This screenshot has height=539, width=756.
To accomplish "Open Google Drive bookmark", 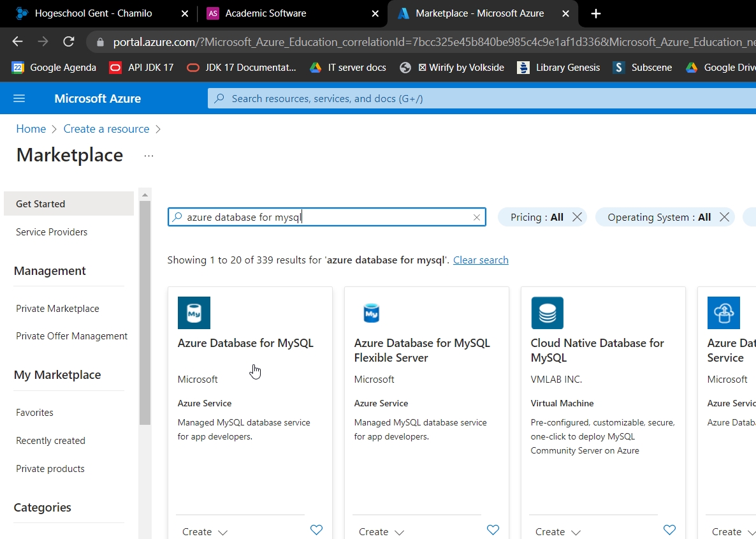I will (x=721, y=68).
